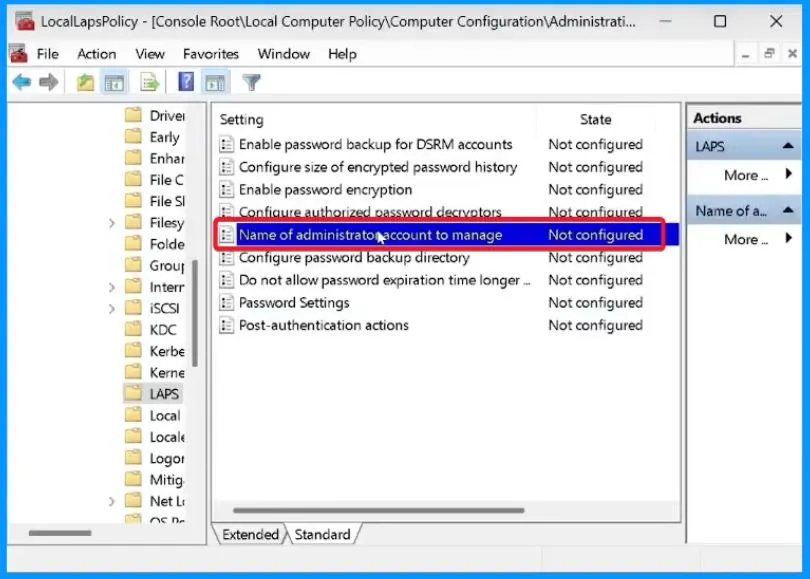Click the LocalLapsPolicy title bar app icon
Viewport: 810px width, 579px height.
point(24,21)
